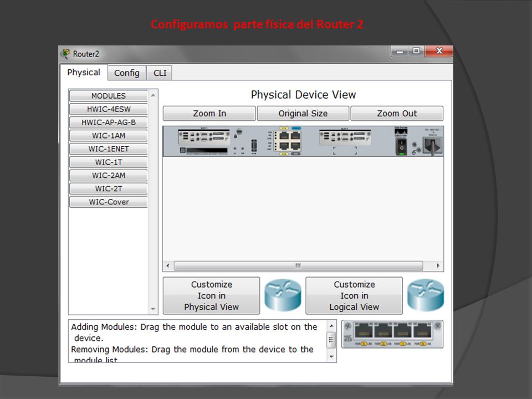Click the left module slot on router
532x399 pixels.
click(204, 137)
